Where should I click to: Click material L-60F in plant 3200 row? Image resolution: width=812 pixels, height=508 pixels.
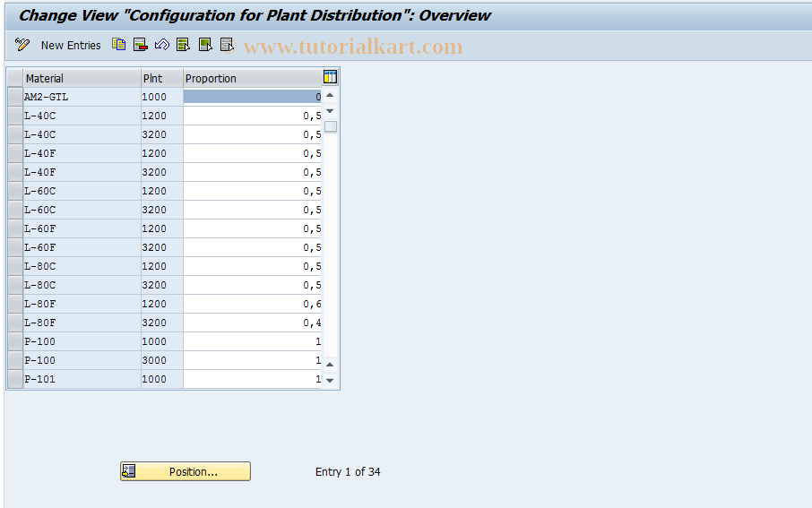82,247
